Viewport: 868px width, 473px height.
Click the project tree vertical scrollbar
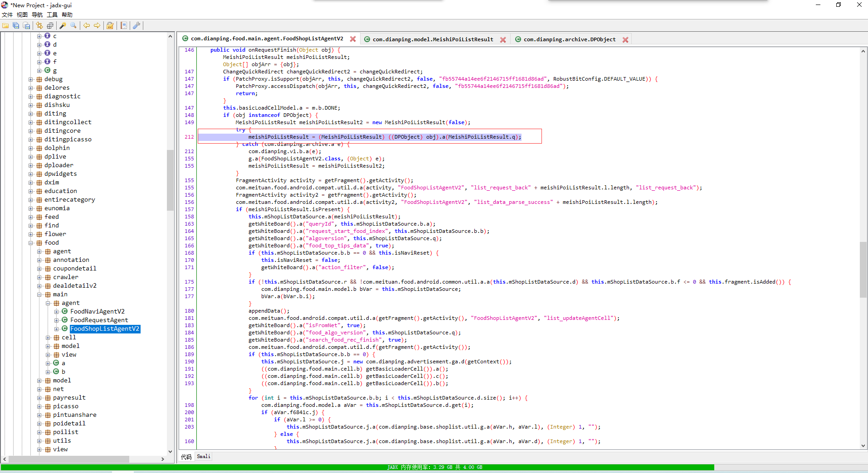(171, 180)
